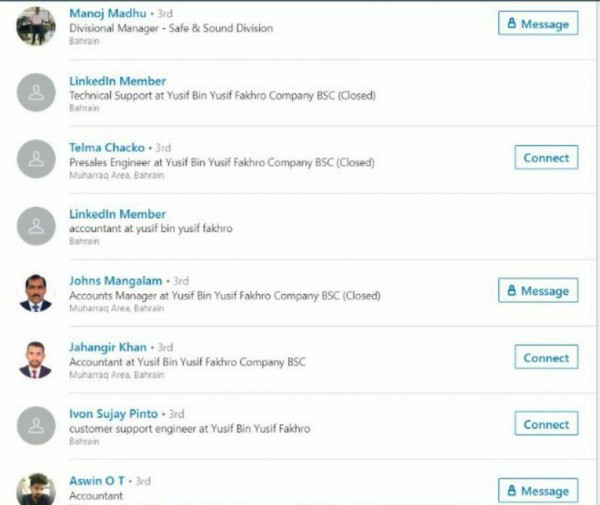This screenshot has height=505, width=600.
Task: Click Aswin O T's profile photo
Action: tap(36, 489)
